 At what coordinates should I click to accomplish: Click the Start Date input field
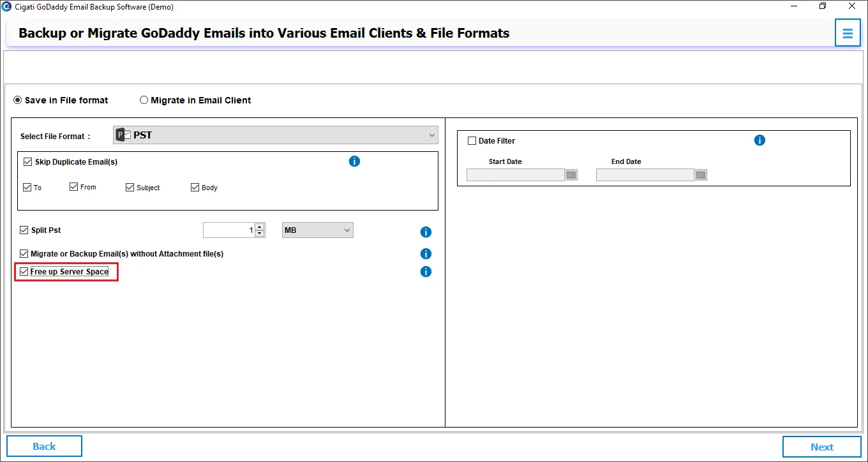click(x=516, y=175)
